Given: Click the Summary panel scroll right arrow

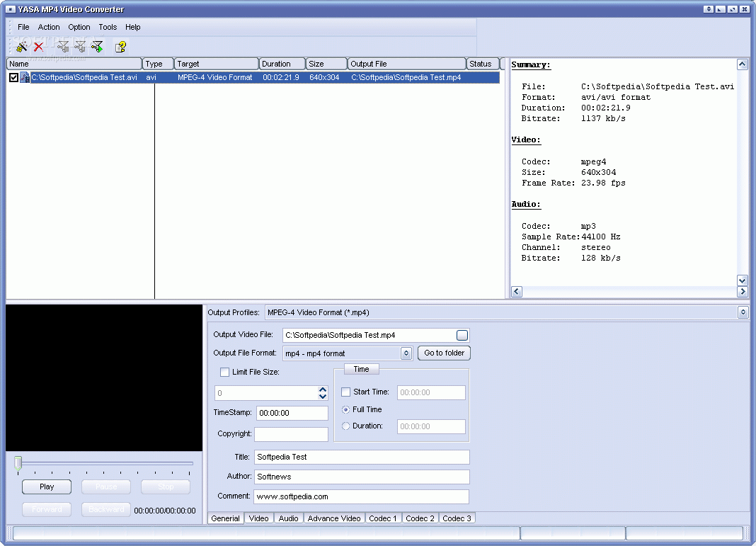Looking at the screenshot, I should click(742, 291).
